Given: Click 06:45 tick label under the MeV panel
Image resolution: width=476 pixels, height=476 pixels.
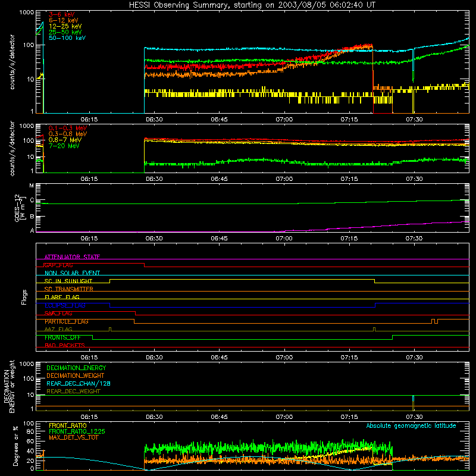Looking at the screenshot, I should 219,179.
